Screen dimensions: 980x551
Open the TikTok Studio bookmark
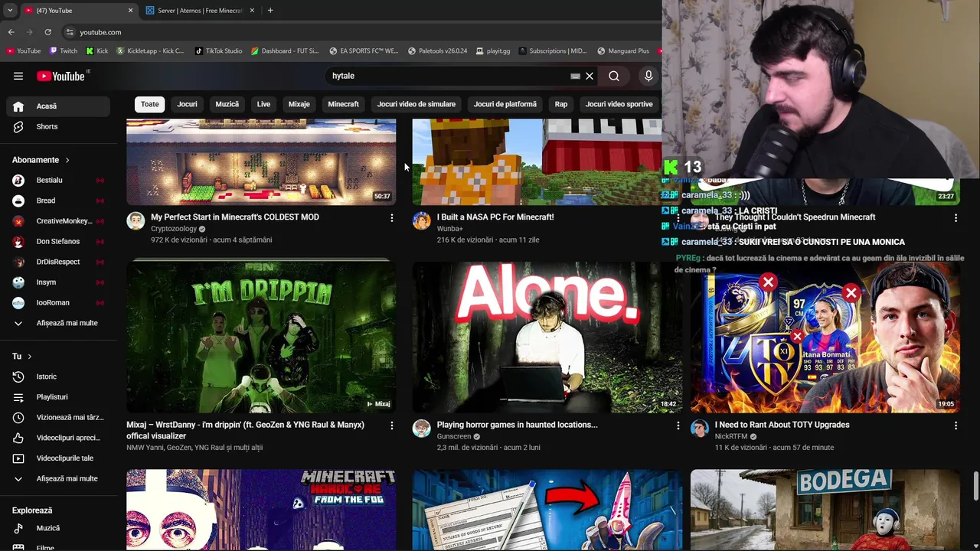coord(218,51)
